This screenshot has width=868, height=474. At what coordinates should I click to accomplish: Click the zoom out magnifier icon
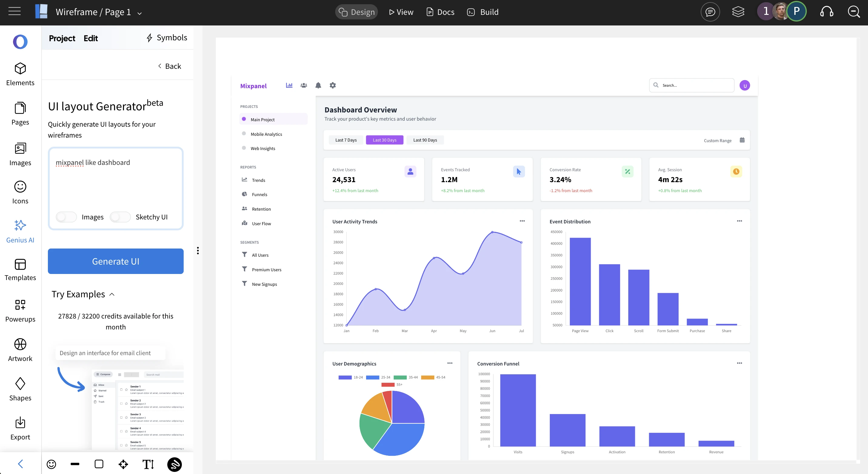click(854, 12)
